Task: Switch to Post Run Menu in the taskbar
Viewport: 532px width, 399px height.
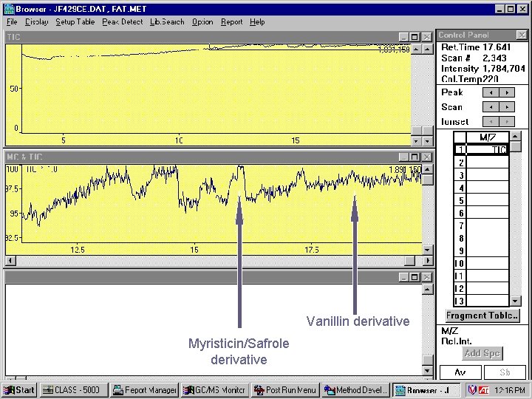Action: pos(285,390)
